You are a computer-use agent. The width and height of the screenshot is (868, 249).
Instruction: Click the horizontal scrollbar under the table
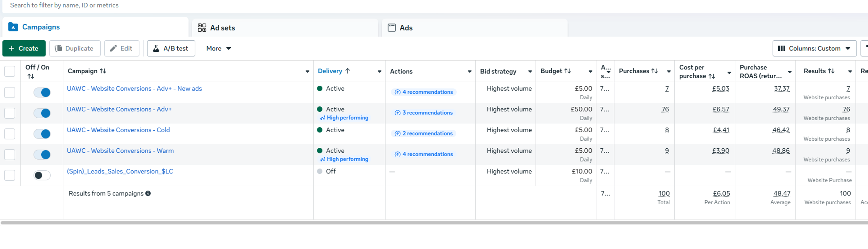pyautogui.click(x=434, y=223)
